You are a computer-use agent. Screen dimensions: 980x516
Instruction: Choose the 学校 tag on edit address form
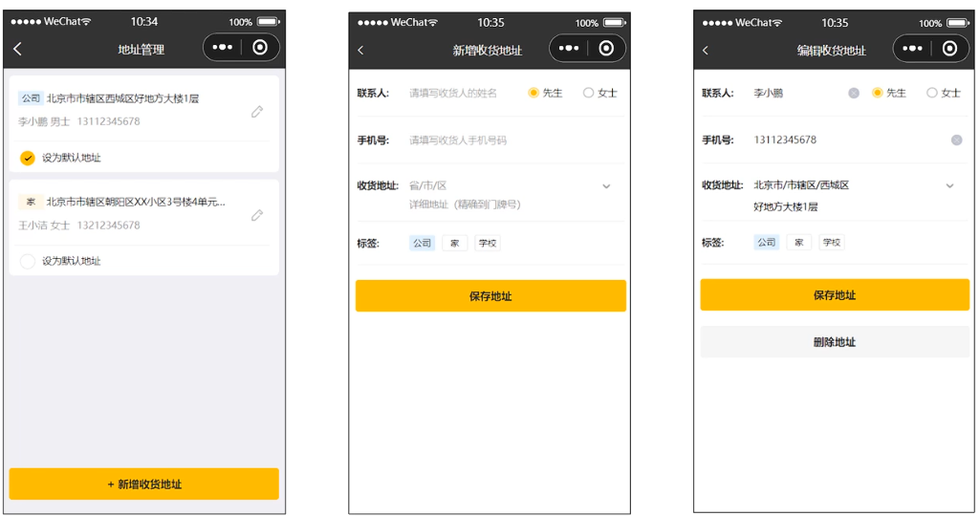(831, 243)
